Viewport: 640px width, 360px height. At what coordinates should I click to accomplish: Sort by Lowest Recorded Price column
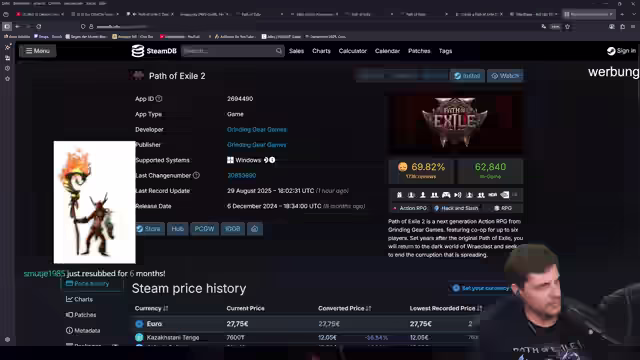pyautogui.click(x=446, y=309)
